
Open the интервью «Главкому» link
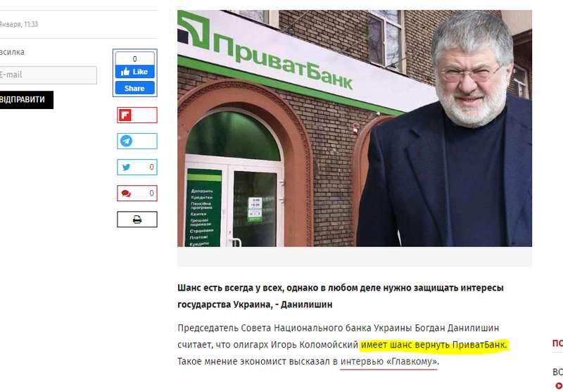(x=389, y=361)
